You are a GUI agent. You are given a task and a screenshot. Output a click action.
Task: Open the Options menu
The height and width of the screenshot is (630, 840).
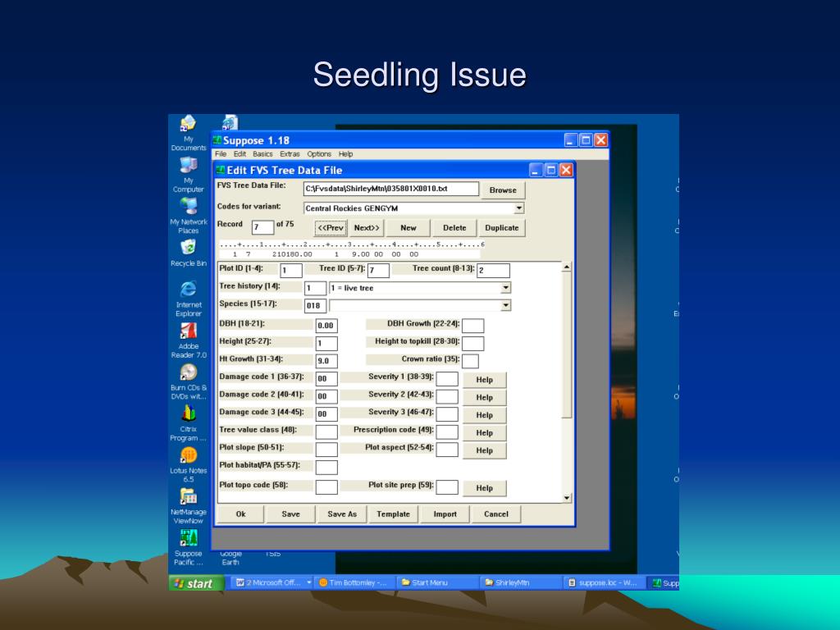[x=319, y=153]
